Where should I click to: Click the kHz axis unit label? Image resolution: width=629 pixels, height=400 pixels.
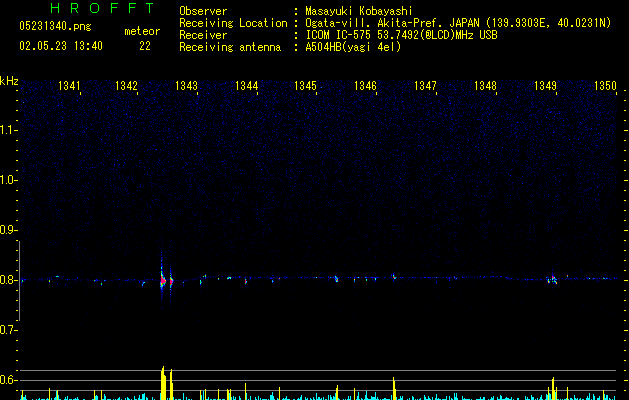(x=9, y=81)
